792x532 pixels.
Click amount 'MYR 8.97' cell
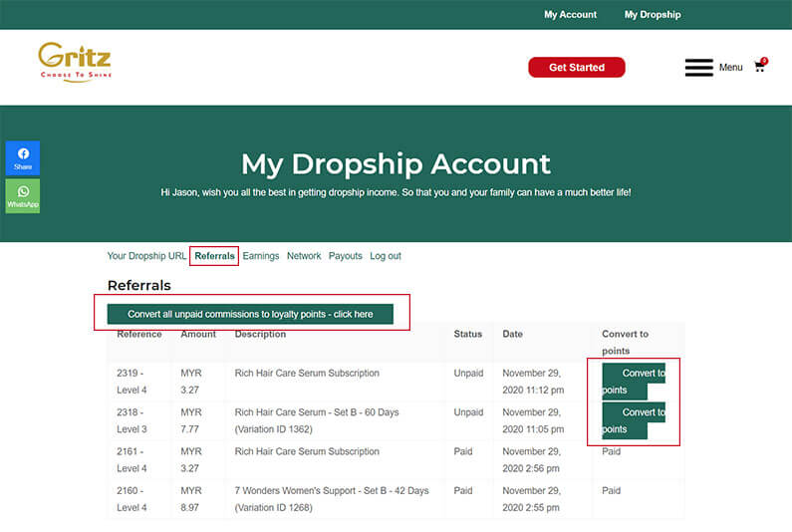point(191,499)
